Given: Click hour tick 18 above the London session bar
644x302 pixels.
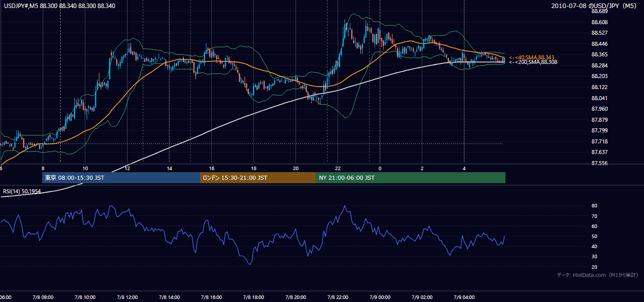Looking at the screenshot, I should 254,168.
